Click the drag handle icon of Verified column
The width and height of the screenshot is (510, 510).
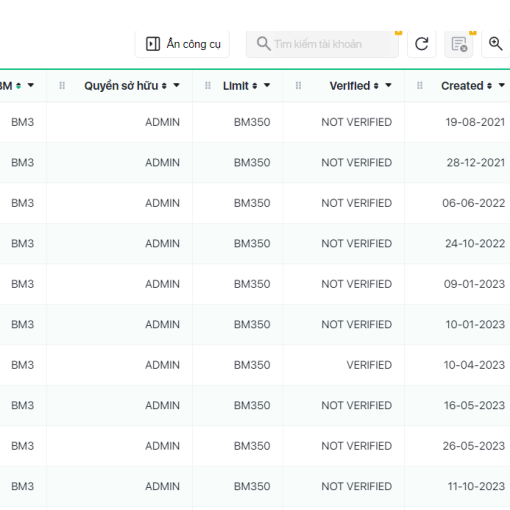(x=298, y=86)
